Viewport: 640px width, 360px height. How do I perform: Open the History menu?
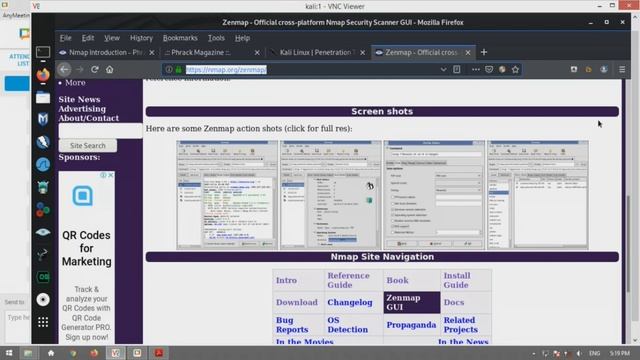[141, 38]
